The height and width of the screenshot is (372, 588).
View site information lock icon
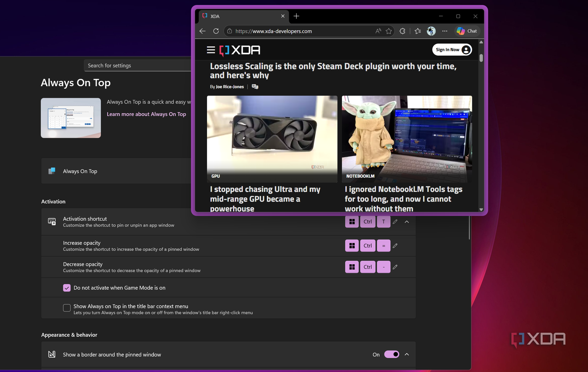point(230,31)
